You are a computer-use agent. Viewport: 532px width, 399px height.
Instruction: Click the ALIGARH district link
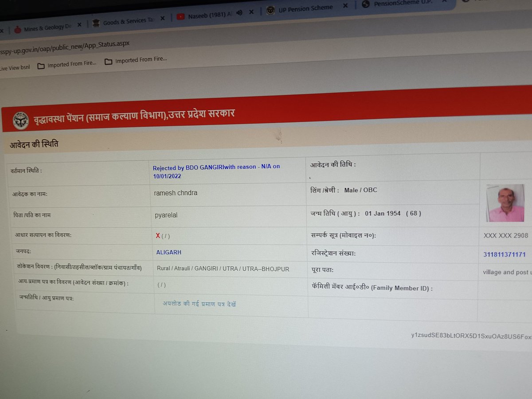(x=168, y=252)
